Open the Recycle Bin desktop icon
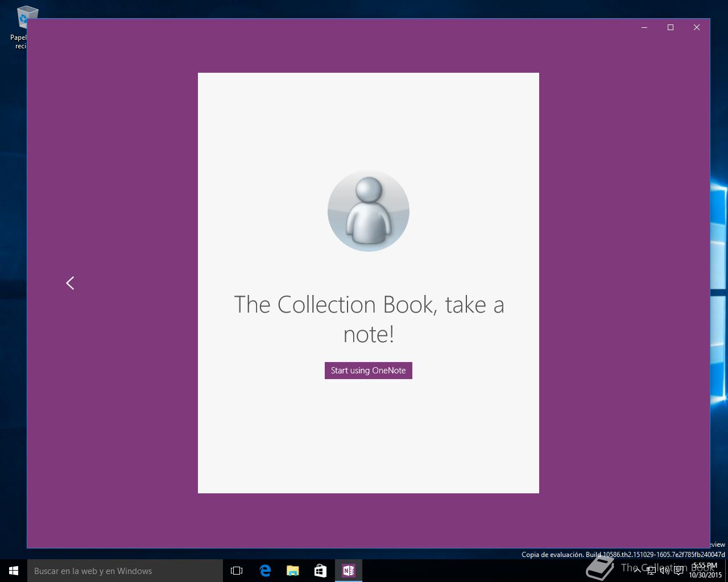This screenshot has width=728, height=582. 23,27
